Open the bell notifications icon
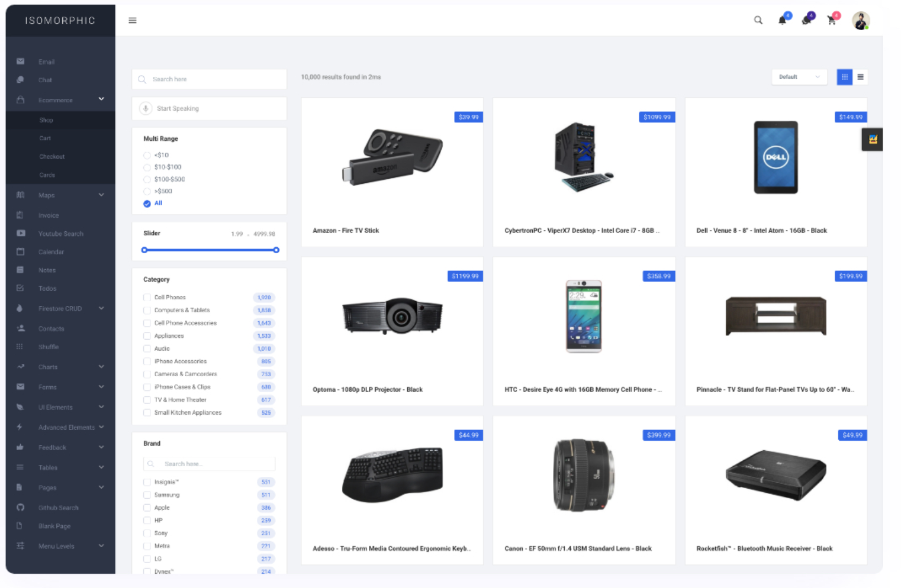Image resolution: width=901 pixels, height=588 pixels. [783, 21]
